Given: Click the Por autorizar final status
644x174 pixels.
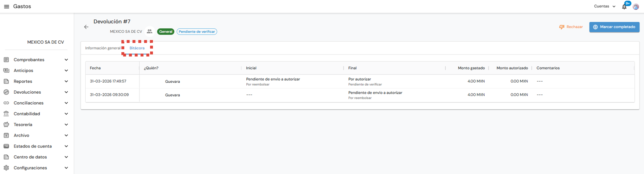Looking at the screenshot, I should coord(359,79).
